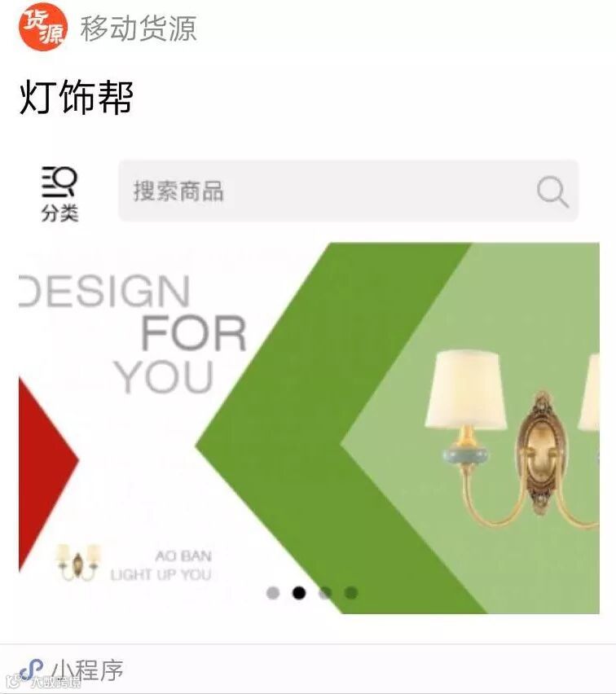Tap the 小程序 footer label
The width and height of the screenshot is (616, 694).
coord(87,670)
